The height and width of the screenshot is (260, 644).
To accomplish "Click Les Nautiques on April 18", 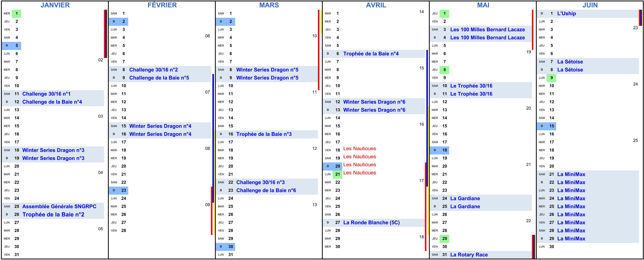I will 359,149.
